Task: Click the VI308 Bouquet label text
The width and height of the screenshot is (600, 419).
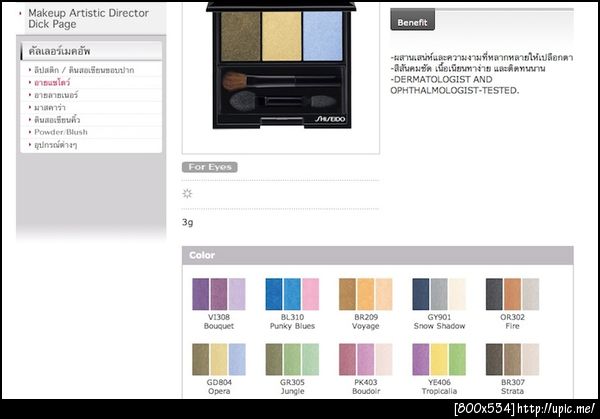Action: [218, 321]
